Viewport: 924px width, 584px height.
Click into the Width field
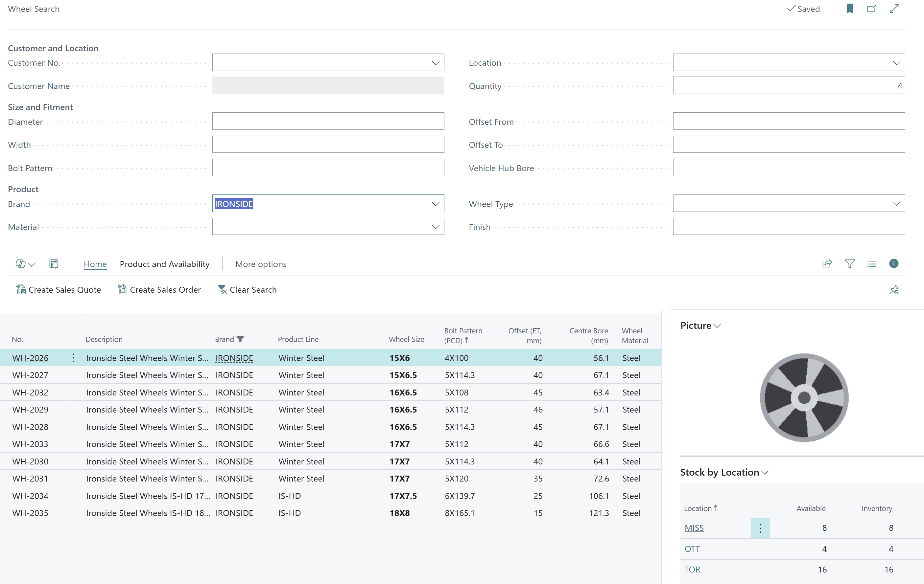328,145
